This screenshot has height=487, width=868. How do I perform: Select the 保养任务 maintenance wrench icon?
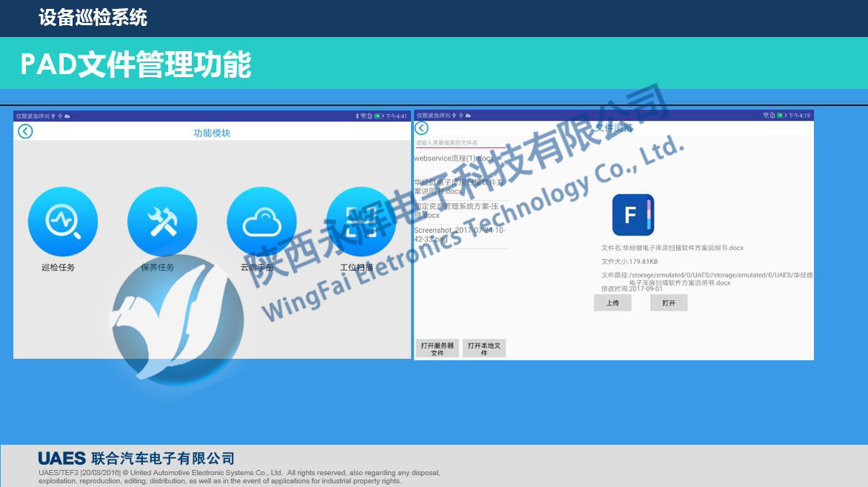163,222
